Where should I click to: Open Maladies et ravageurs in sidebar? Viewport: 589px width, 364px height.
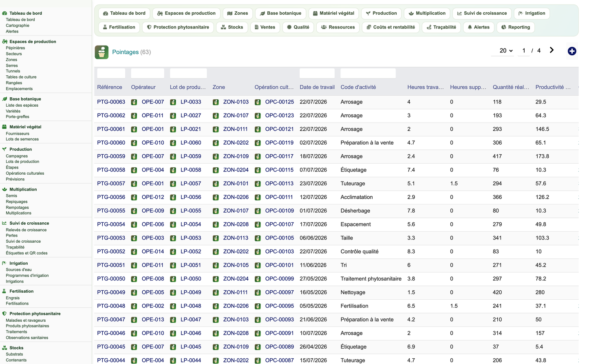(26, 320)
